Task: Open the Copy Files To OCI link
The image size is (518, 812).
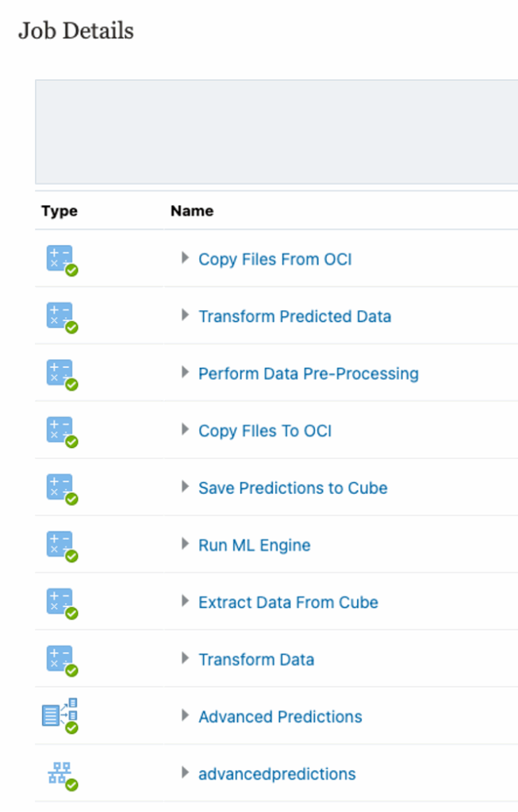Action: (x=265, y=431)
